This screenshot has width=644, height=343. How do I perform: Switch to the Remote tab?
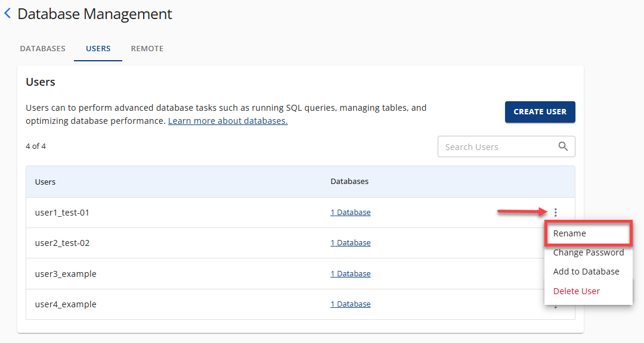click(x=147, y=48)
